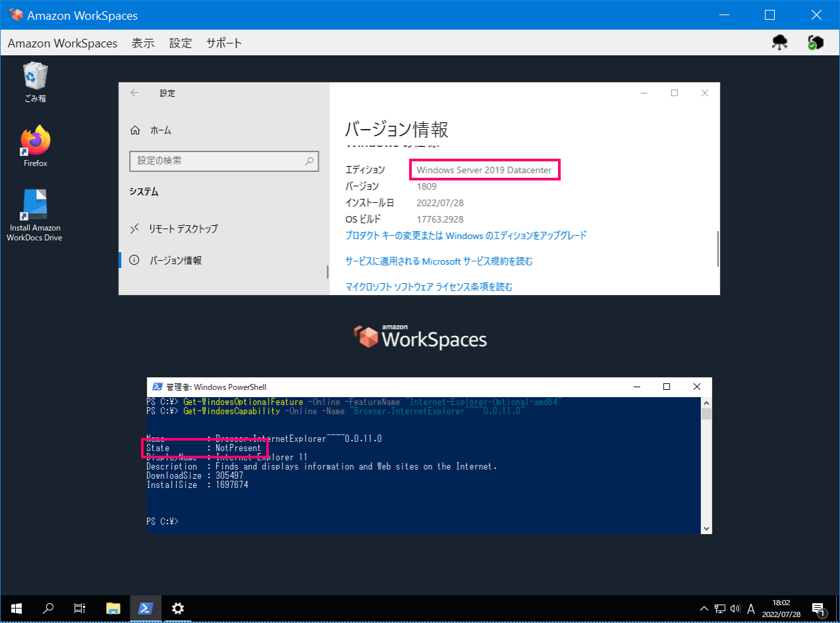Minimize the Settings window
Viewport: 840px width, 623px height.
pyautogui.click(x=644, y=93)
